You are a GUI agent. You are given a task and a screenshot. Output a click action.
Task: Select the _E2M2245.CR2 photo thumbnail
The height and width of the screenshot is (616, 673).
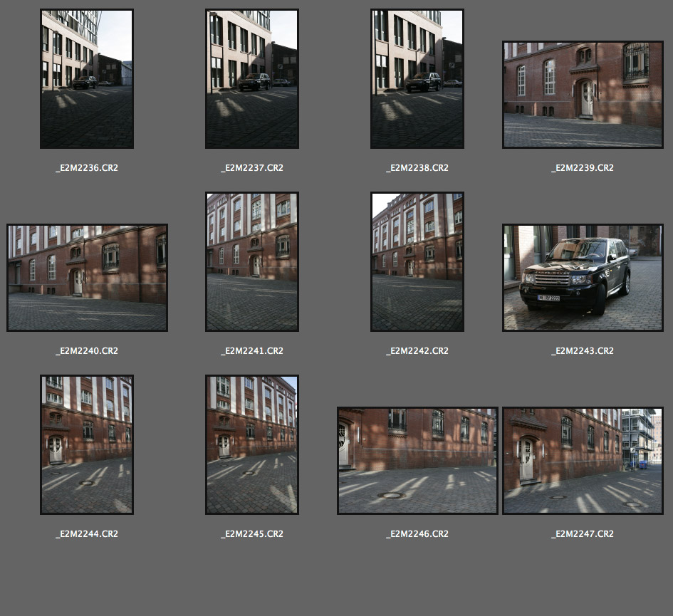tap(252, 445)
